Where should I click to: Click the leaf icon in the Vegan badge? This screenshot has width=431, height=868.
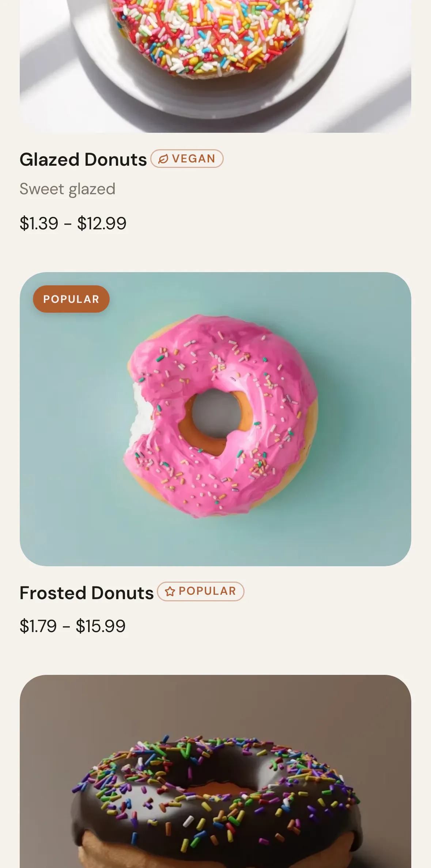point(163,159)
